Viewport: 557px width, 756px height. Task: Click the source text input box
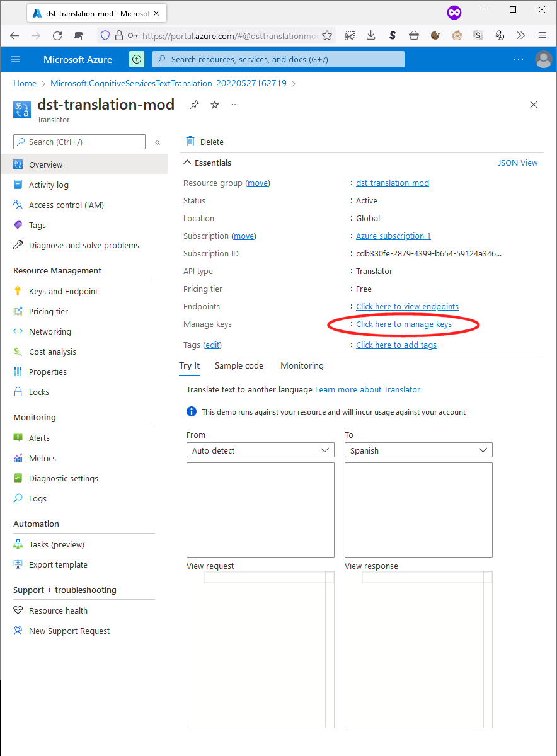[260, 510]
